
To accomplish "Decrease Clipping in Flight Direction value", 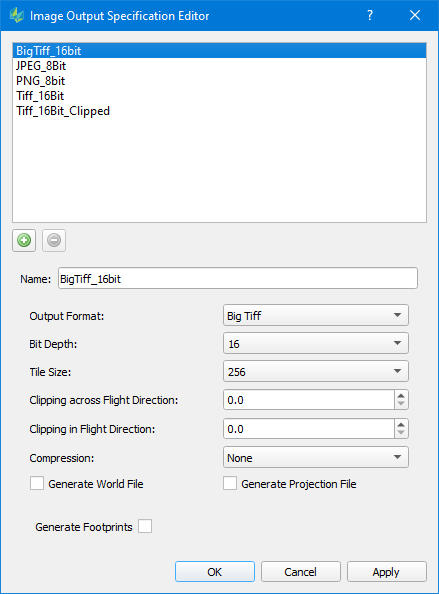I will [x=401, y=433].
